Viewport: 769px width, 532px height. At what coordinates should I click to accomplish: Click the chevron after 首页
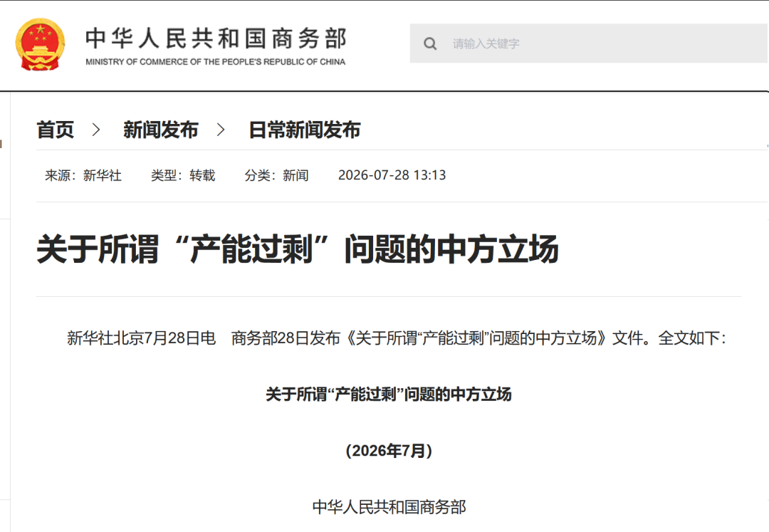(x=97, y=130)
